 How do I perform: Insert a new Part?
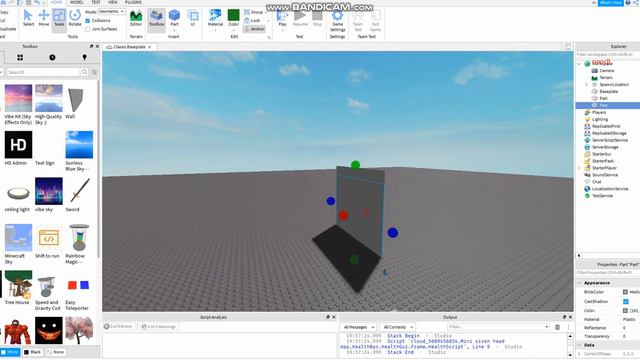pyautogui.click(x=174, y=19)
